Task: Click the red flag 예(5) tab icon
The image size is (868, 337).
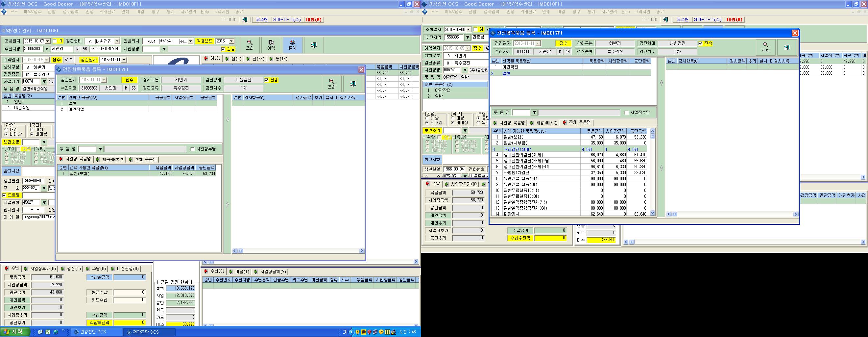Action: [206, 59]
